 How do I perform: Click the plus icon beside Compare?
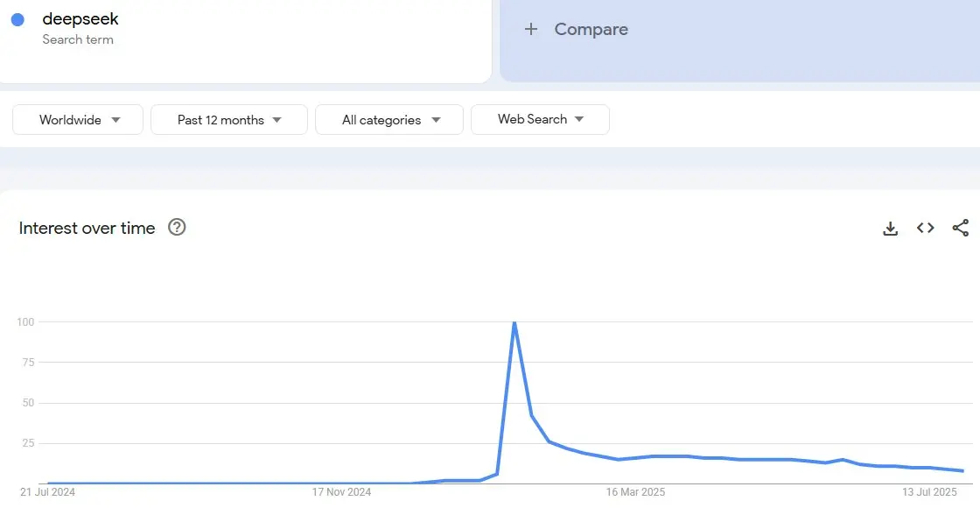530,29
